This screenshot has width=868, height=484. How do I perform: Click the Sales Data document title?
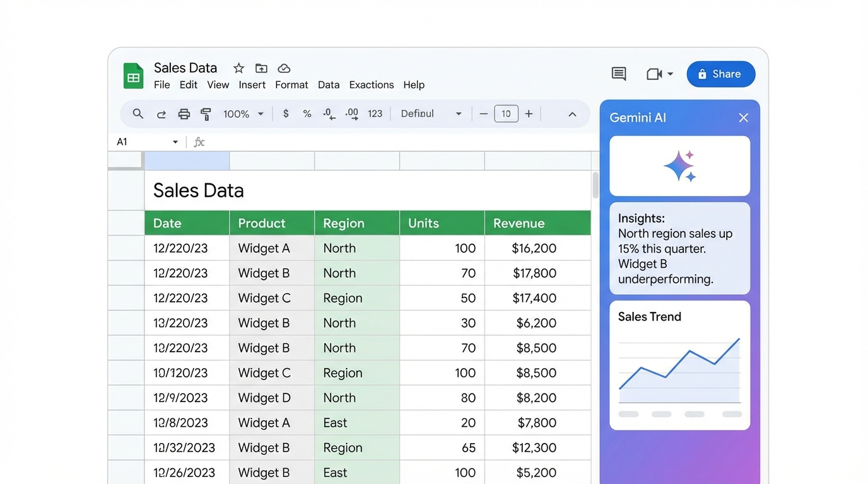click(185, 68)
